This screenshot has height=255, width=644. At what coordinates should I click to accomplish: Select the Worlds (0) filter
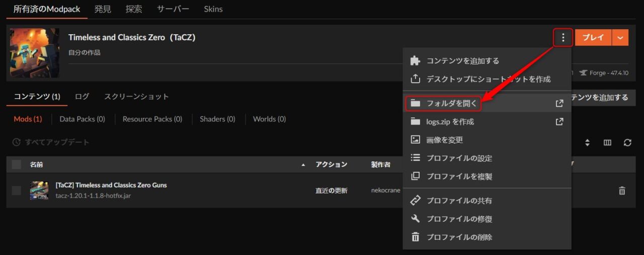(269, 119)
